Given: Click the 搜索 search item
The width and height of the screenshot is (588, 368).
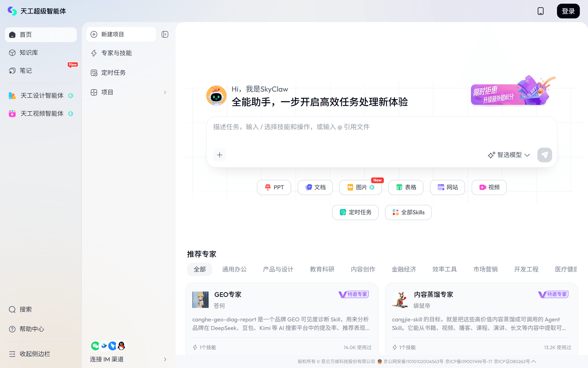Looking at the screenshot, I should (x=41, y=309).
